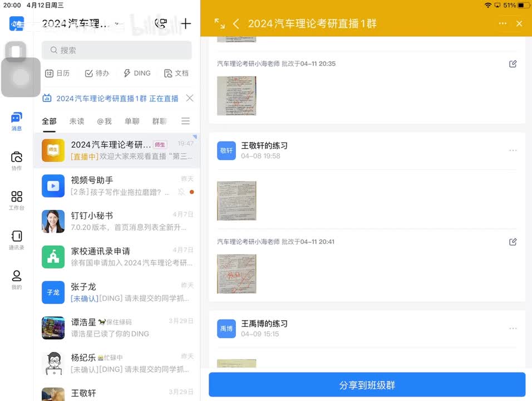Open the 日历 calendar shortcut
The height and width of the screenshot is (401, 532).
point(57,73)
